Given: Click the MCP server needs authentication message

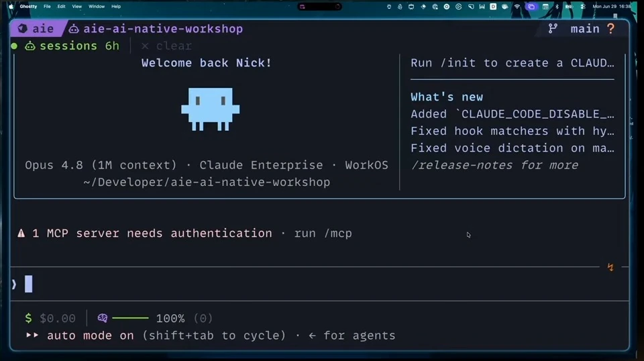Looking at the screenshot, I should 152,234.
